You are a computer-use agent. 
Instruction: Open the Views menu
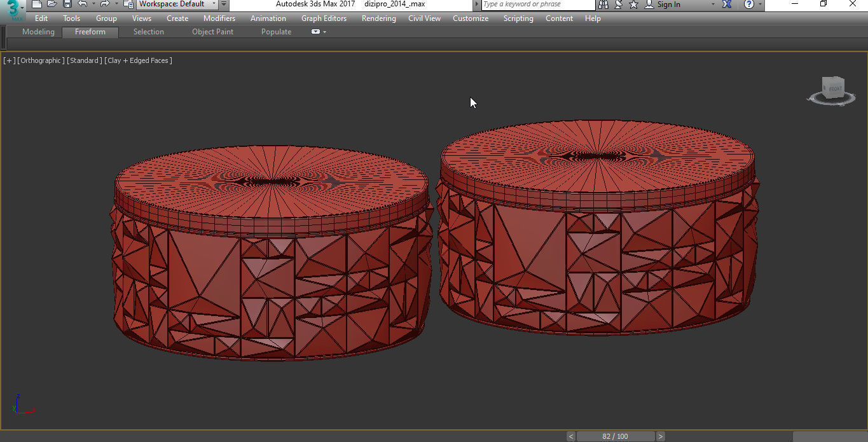[142, 18]
